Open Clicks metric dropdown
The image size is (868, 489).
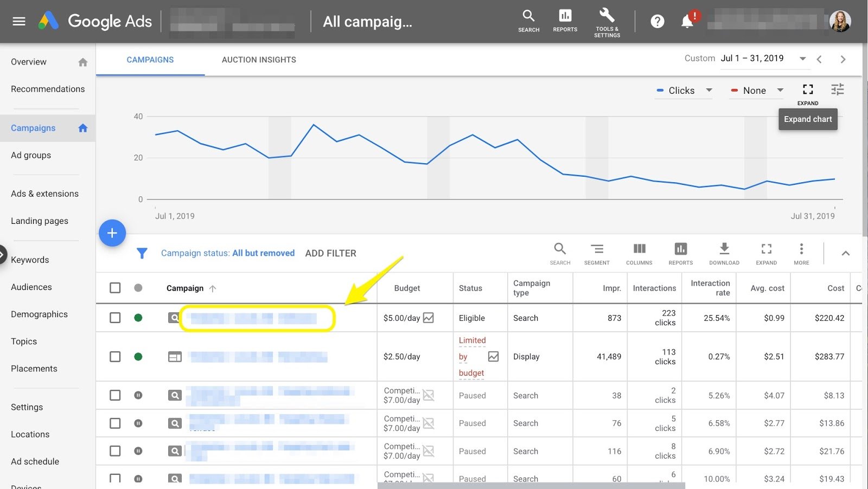685,91
